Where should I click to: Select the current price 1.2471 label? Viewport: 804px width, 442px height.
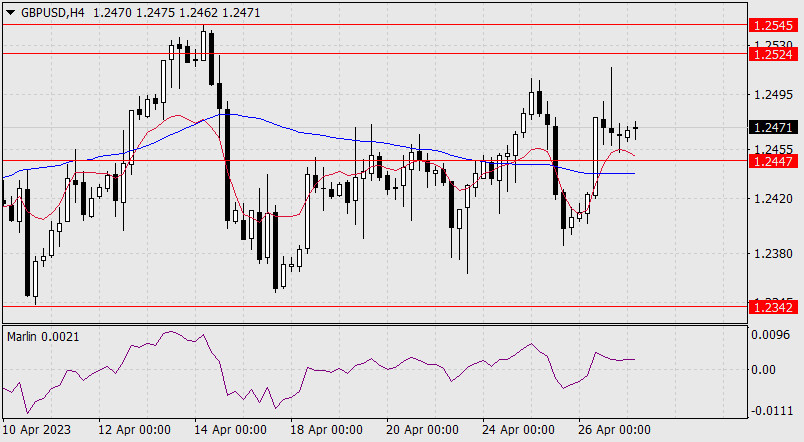771,128
